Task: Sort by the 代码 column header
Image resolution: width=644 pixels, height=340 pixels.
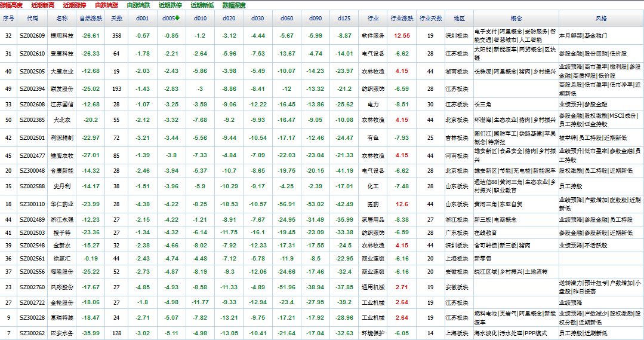Action: click(32, 19)
